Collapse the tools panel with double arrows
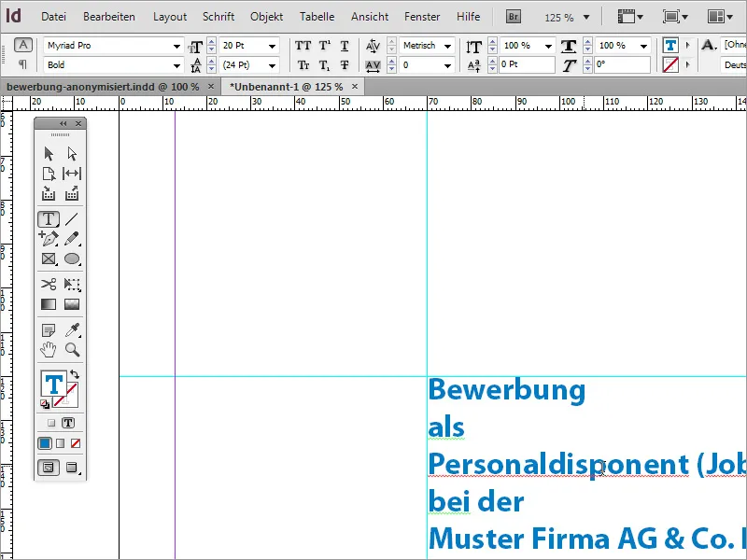The image size is (747, 560). coord(63,124)
